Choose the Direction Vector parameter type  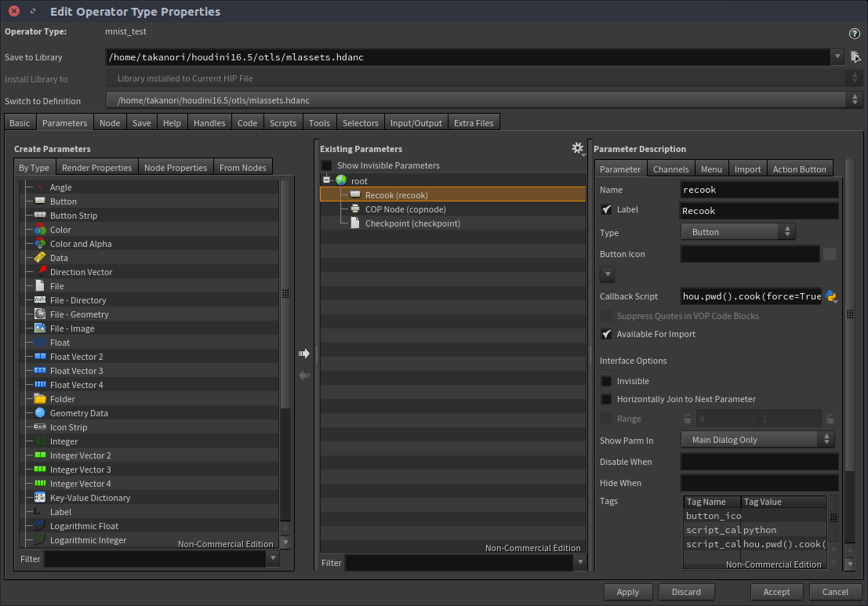click(x=81, y=272)
